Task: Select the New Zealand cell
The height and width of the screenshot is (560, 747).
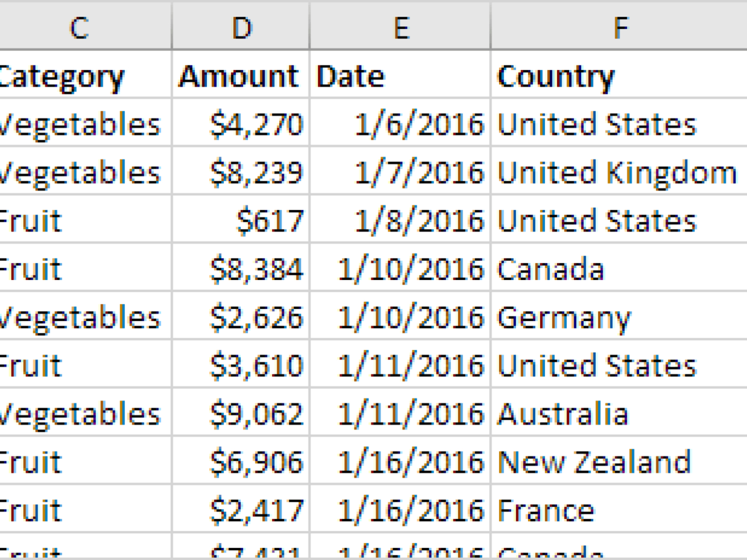Action: pyautogui.click(x=594, y=462)
